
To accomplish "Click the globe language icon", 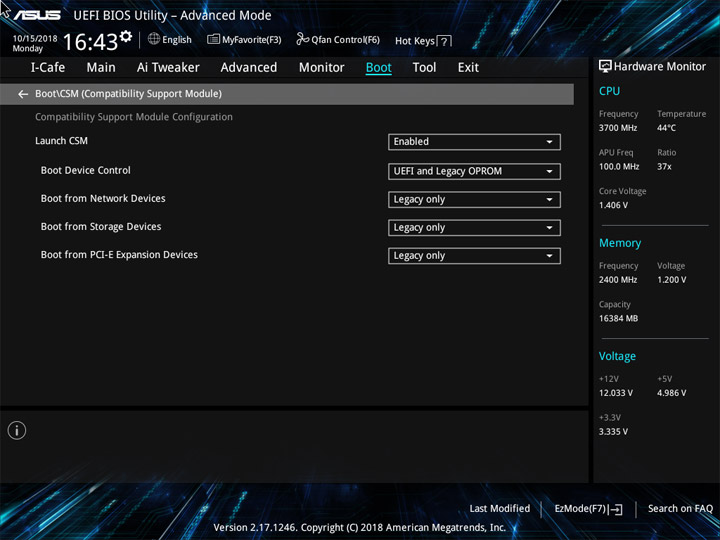I will 154,39.
